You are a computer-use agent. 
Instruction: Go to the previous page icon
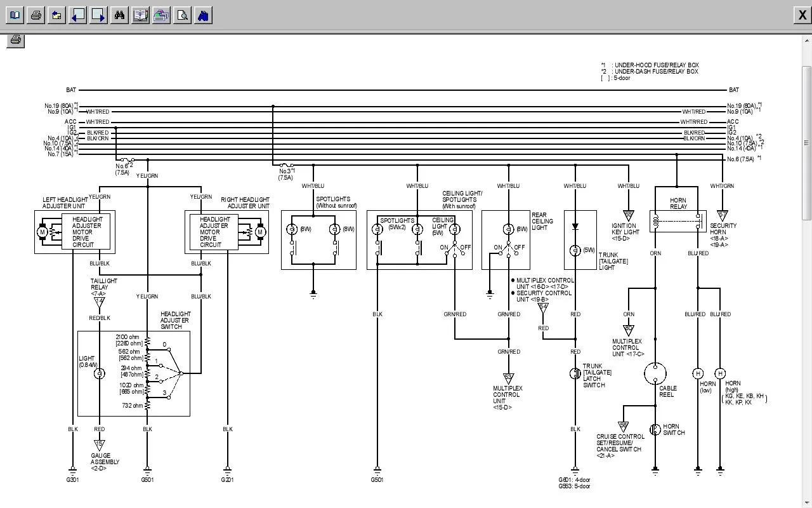click(78, 15)
